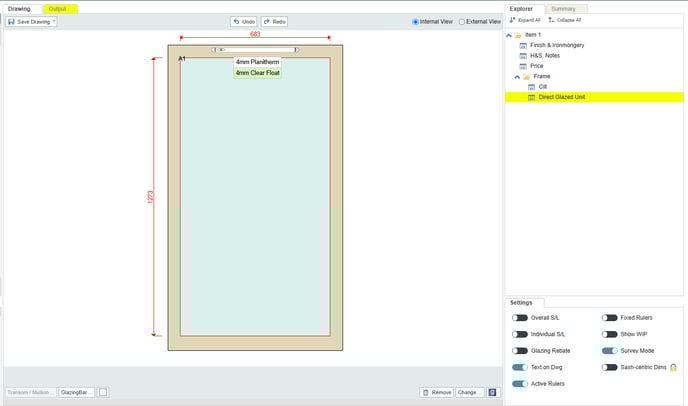Viewport: 688px width, 406px height.
Task: Click the blue icon beside the Change button
Action: point(493,393)
